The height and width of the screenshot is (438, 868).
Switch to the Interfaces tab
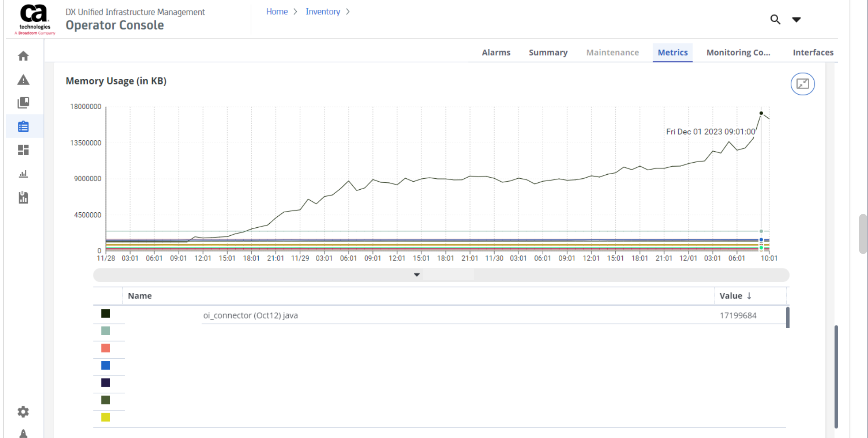click(813, 53)
